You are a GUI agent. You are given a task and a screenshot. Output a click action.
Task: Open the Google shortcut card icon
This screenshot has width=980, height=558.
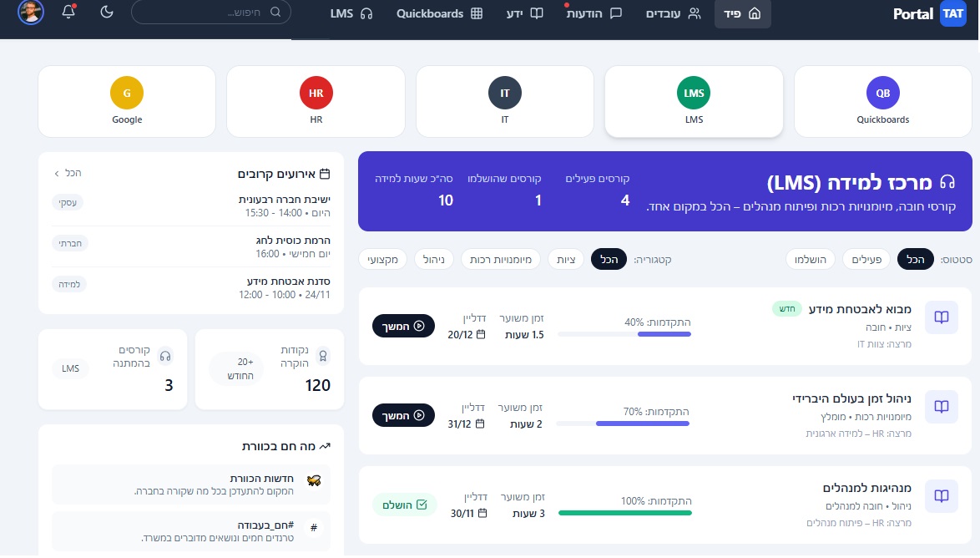point(127,93)
